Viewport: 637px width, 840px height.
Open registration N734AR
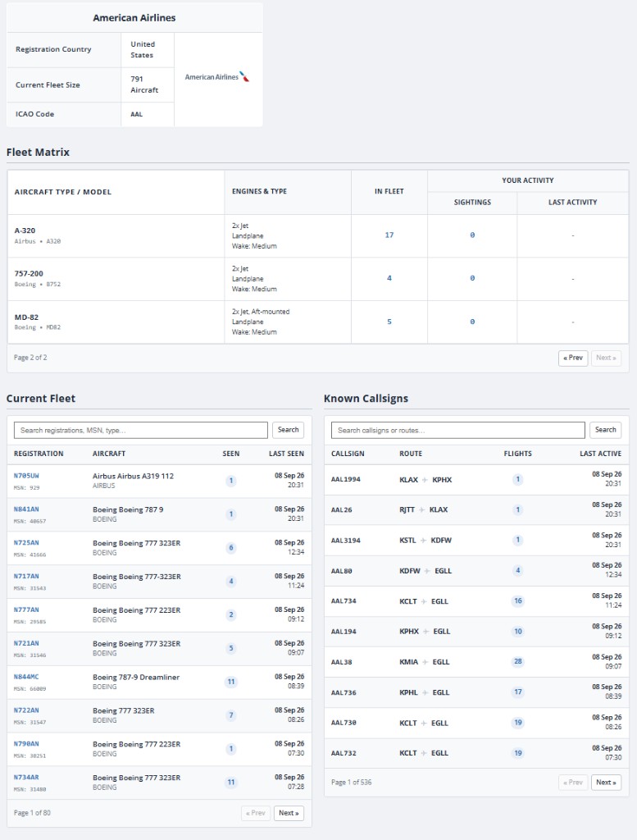26,778
